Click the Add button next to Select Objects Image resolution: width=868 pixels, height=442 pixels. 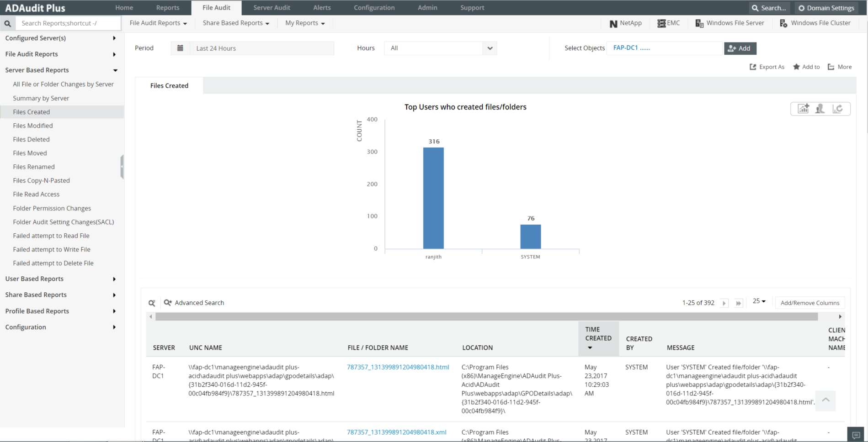tap(740, 48)
